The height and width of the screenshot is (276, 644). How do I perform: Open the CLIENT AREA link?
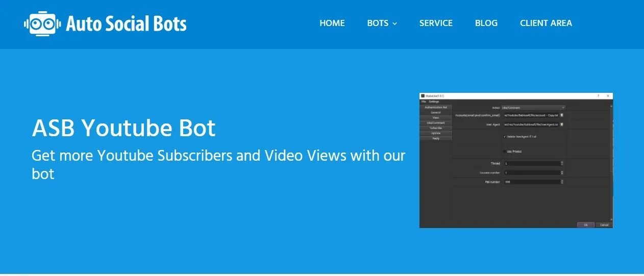(x=546, y=23)
